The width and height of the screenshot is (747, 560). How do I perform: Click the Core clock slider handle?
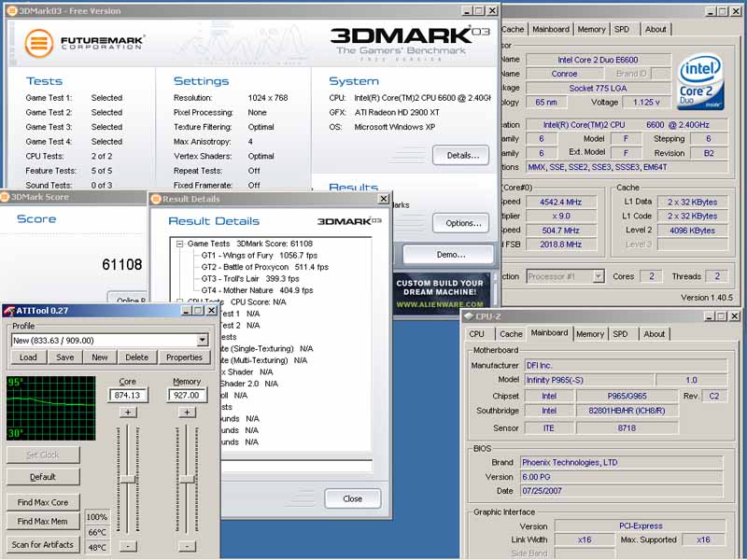pyautogui.click(x=128, y=480)
